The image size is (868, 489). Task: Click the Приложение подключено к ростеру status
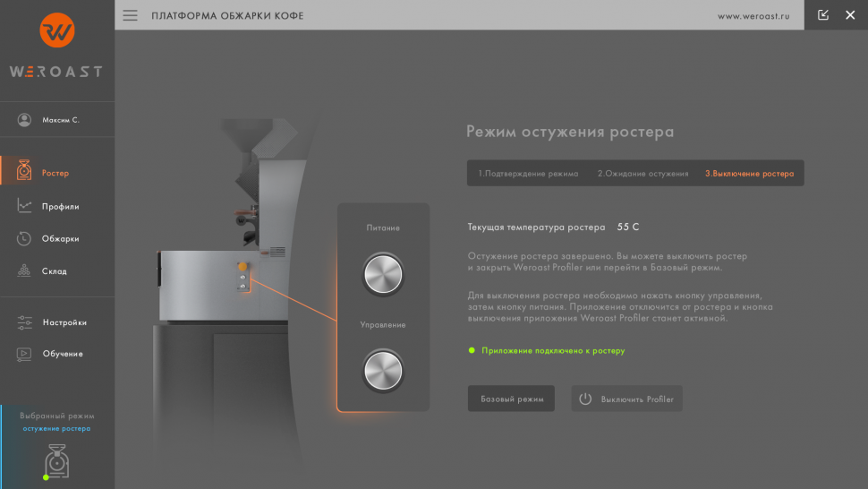coord(553,350)
